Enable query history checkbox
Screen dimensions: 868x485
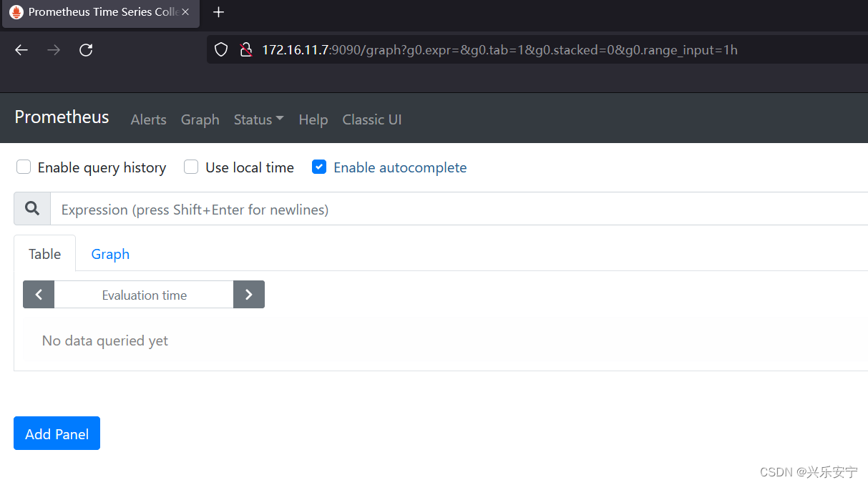[x=24, y=167]
